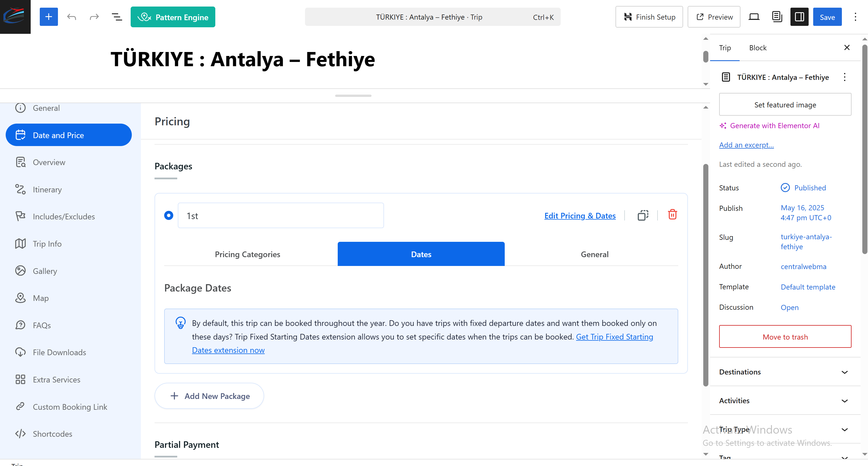Image resolution: width=868 pixels, height=466 pixels.
Task: Open Includes/Excludes section
Action: click(69, 217)
